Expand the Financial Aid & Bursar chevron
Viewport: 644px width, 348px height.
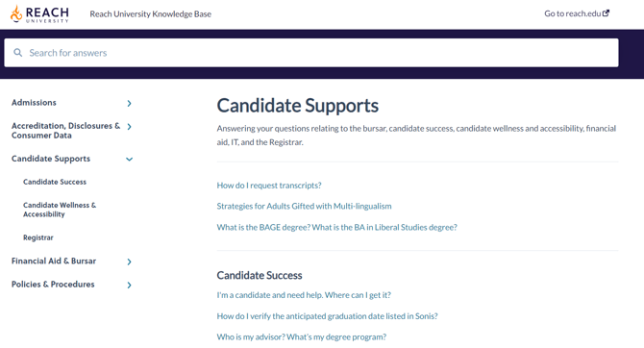click(129, 261)
